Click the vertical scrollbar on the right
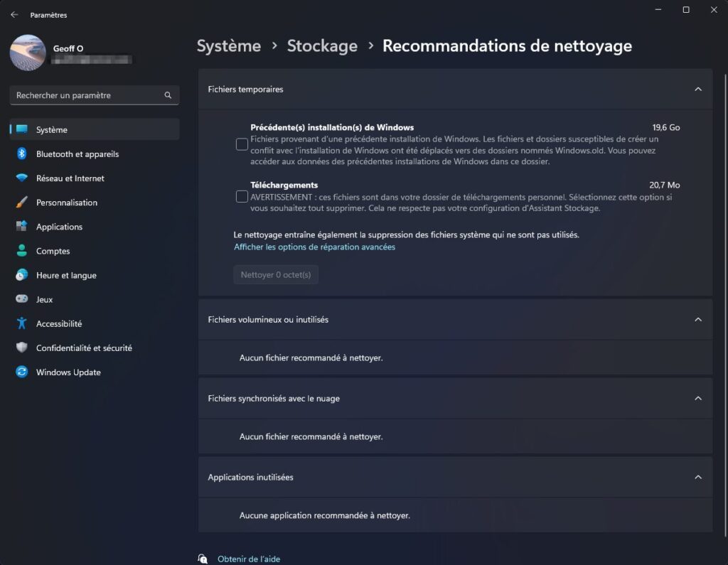Viewport: 728px width, 565px height. (x=724, y=305)
